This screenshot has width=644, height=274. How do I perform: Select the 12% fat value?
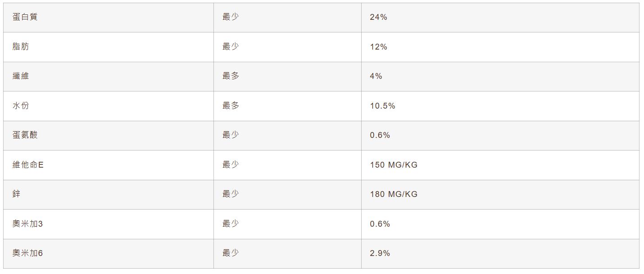(378, 47)
